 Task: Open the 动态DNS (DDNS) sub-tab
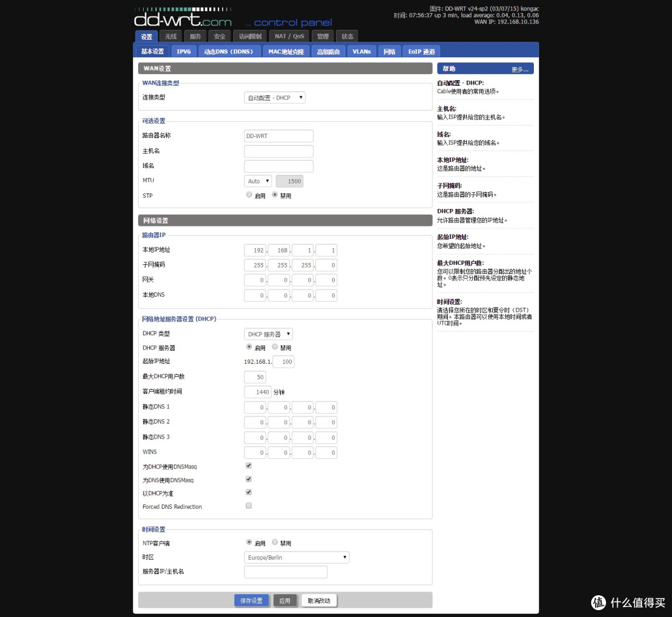[228, 52]
